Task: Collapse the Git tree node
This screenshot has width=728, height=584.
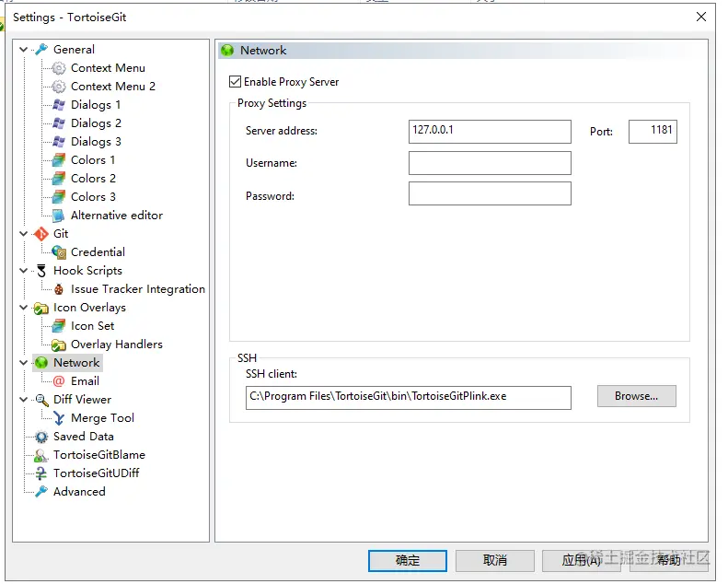Action: tap(23, 234)
